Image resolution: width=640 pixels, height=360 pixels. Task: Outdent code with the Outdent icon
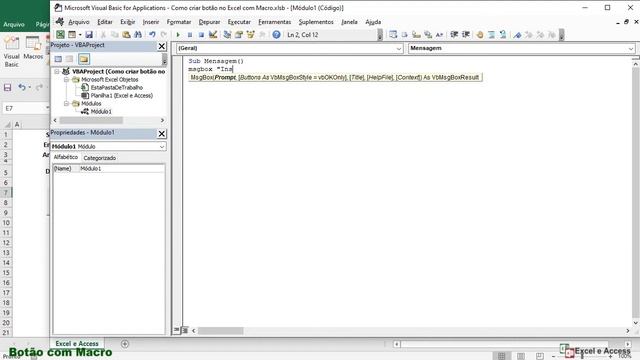pyautogui.click(x=465, y=35)
